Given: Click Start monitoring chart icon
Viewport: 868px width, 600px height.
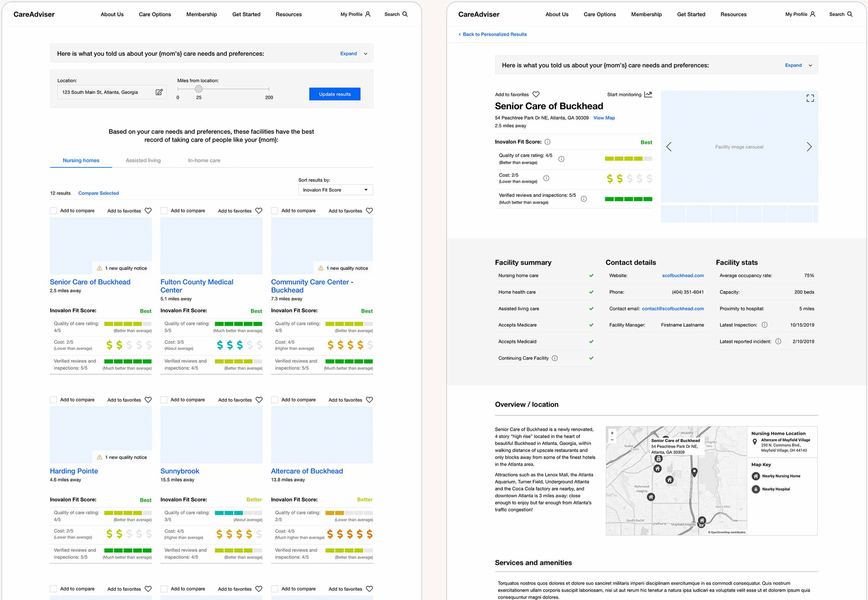Looking at the screenshot, I should point(648,94).
